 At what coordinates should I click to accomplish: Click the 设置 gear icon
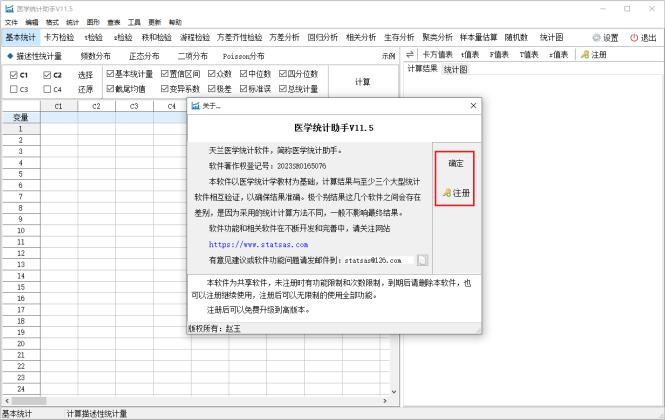click(x=596, y=38)
